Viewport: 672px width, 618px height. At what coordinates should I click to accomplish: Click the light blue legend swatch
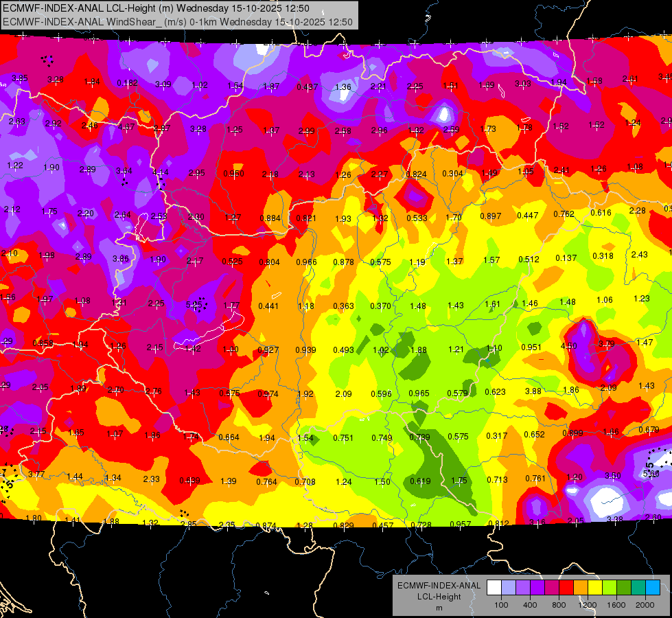coord(509,588)
